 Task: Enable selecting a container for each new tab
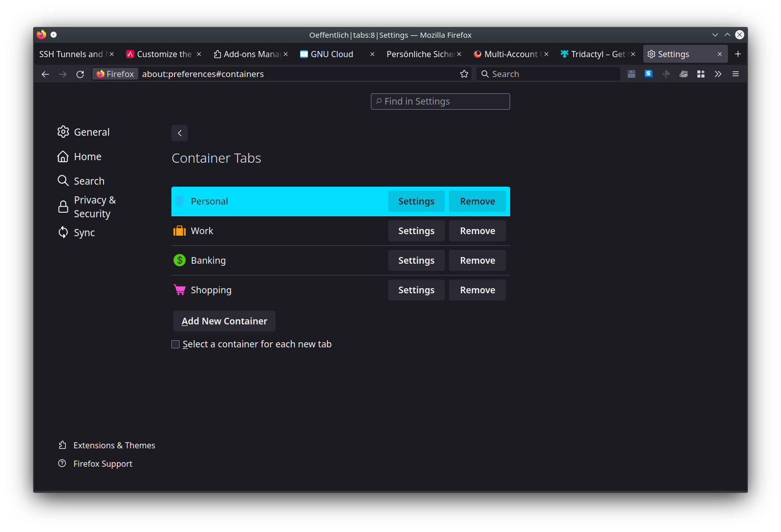(175, 344)
